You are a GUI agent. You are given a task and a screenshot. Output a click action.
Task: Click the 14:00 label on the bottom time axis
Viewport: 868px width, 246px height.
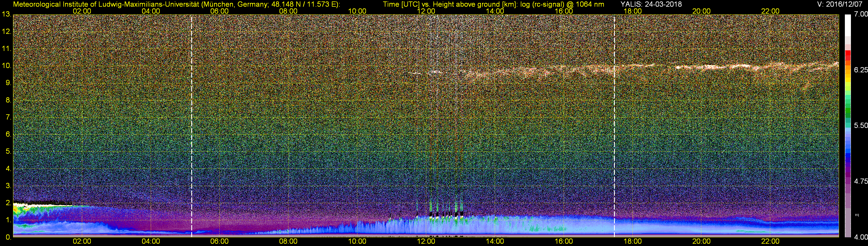(495, 241)
